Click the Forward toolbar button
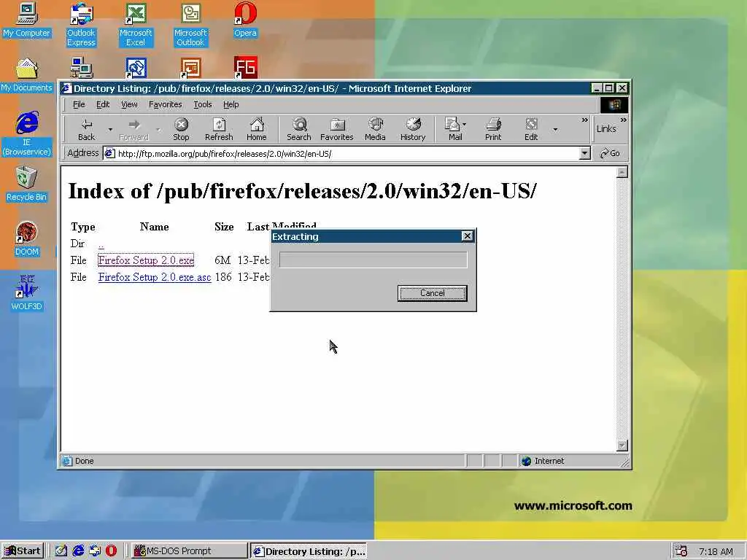Screen dimensions: 747x560 pyautogui.click(x=134, y=130)
